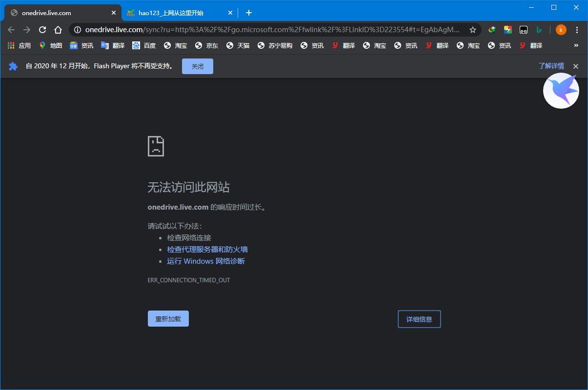The height and width of the screenshot is (390, 588).
Task: Go forward with the forward arrow
Action: coord(27,30)
